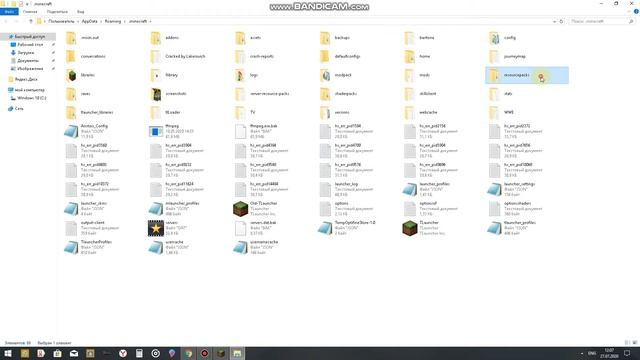Viewport: 640px width, 360px height.
Task: Expand chevron after AppData breadcrumb
Action: (101, 21)
